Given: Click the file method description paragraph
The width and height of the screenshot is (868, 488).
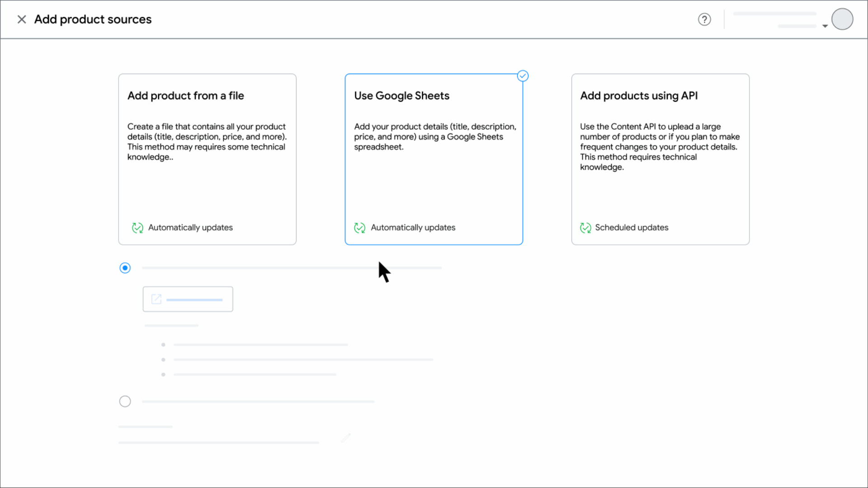Looking at the screenshot, I should (207, 142).
